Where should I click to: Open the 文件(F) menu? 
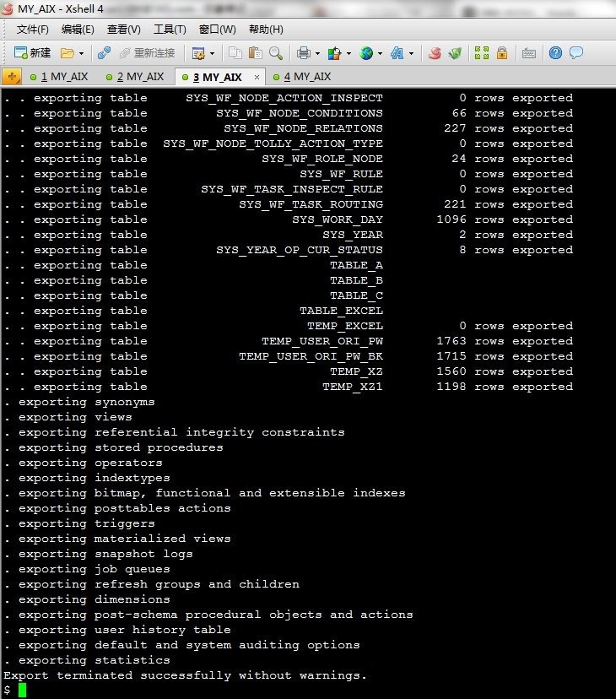coord(33,30)
